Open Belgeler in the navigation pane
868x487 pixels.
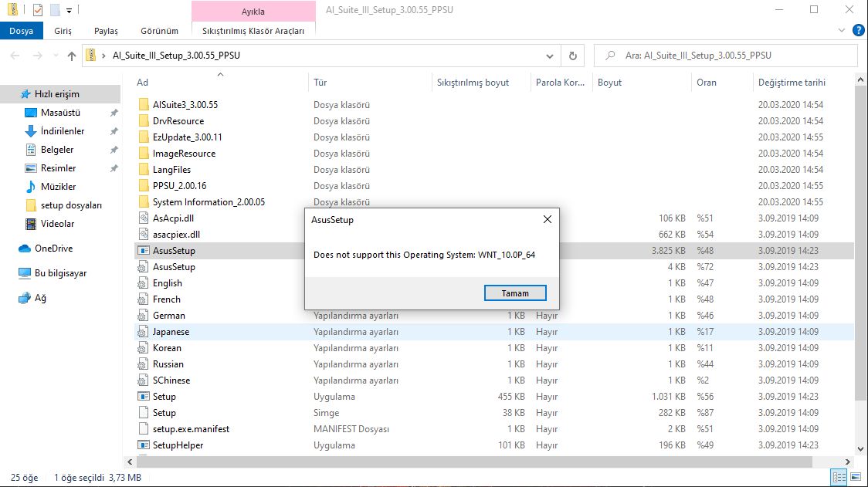pyautogui.click(x=57, y=150)
